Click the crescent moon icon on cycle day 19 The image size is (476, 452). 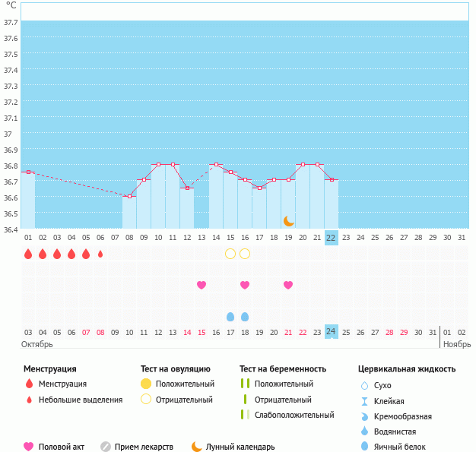pyautogui.click(x=289, y=221)
